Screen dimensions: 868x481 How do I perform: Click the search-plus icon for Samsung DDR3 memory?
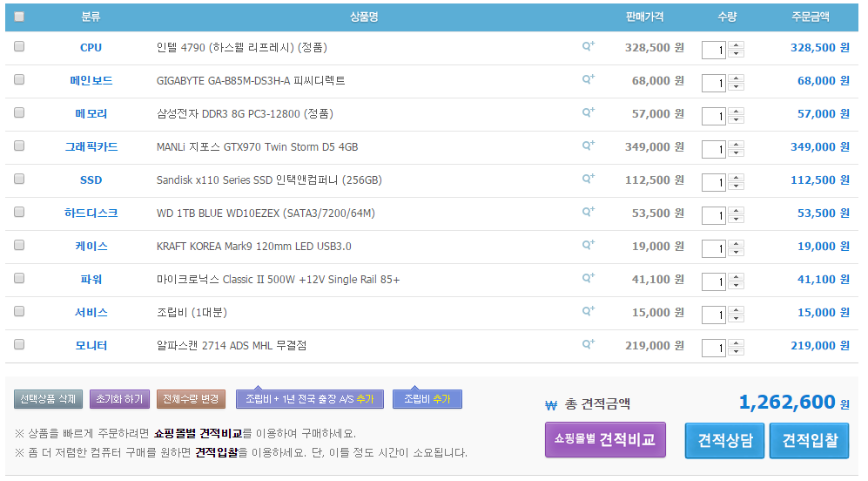(588, 112)
